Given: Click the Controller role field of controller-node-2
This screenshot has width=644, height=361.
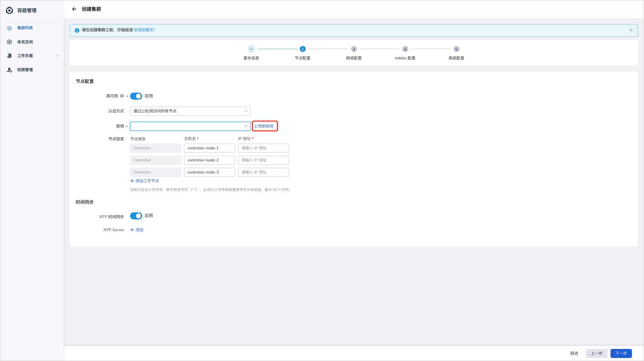Looking at the screenshot, I should (x=155, y=160).
